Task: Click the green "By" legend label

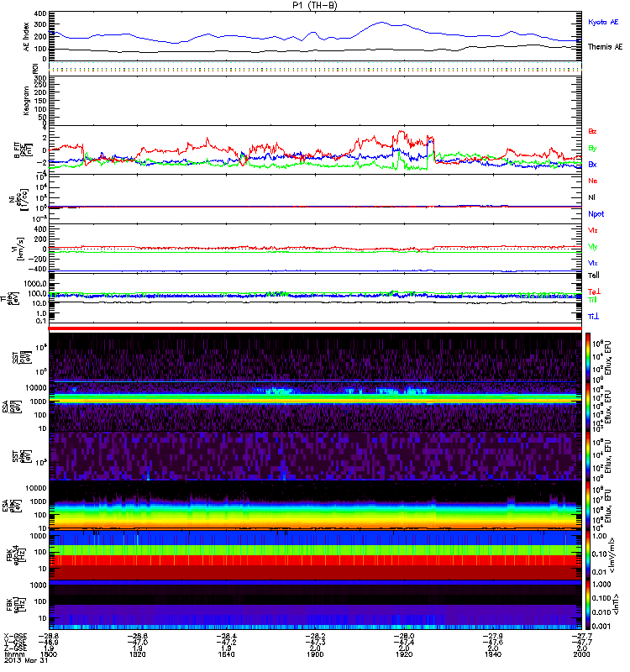Action: click(592, 148)
